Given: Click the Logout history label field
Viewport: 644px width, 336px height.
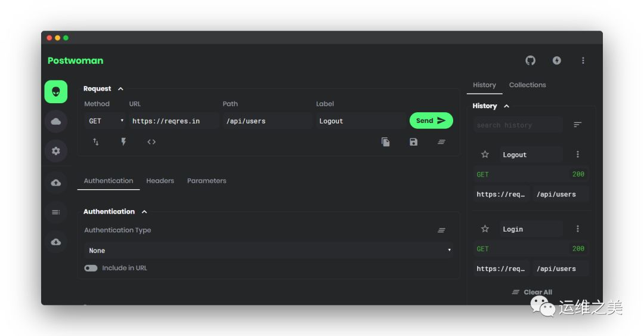Looking at the screenshot, I should tap(531, 155).
